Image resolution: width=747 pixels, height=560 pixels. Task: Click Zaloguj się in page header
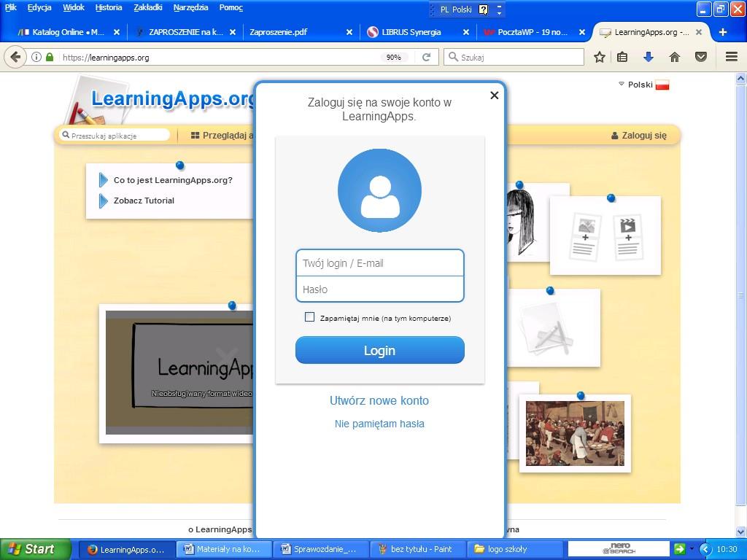(639, 136)
